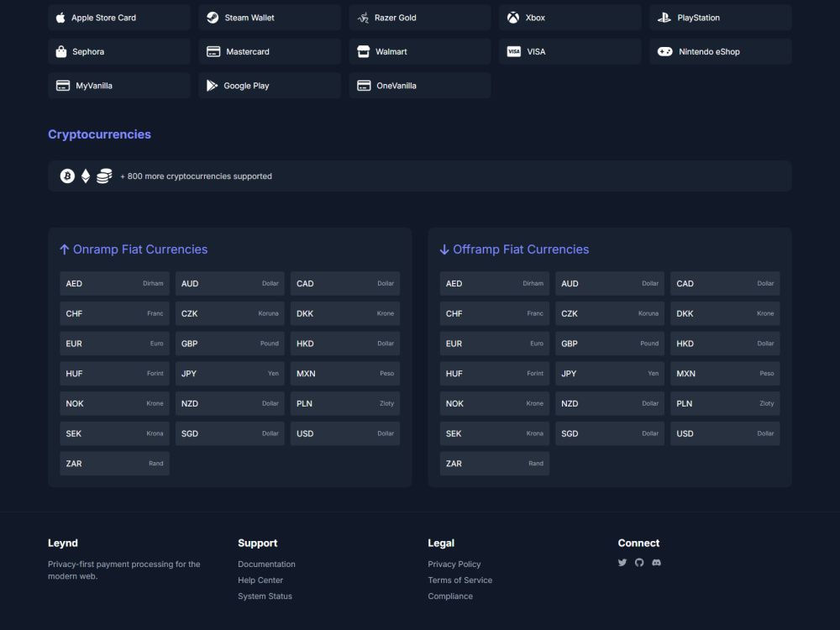The image size is (840, 630).
Task: Click the Offramp down arrow icon
Action: [444, 249]
